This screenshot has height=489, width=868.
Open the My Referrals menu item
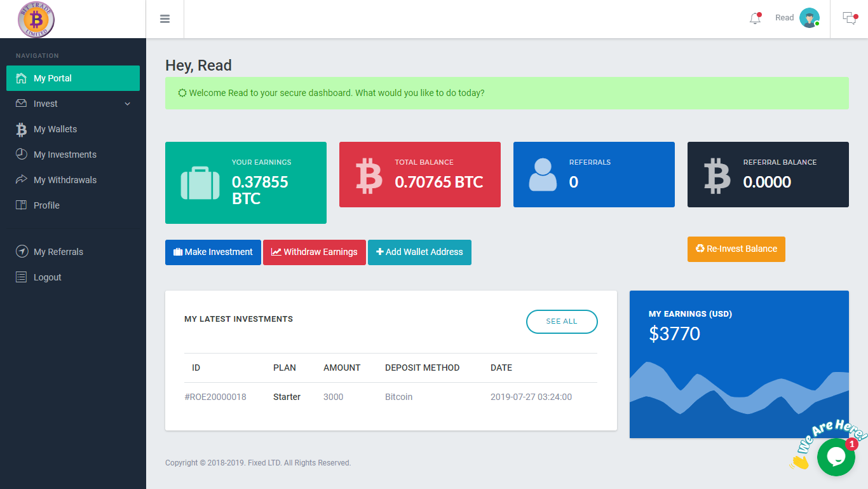tap(73, 252)
